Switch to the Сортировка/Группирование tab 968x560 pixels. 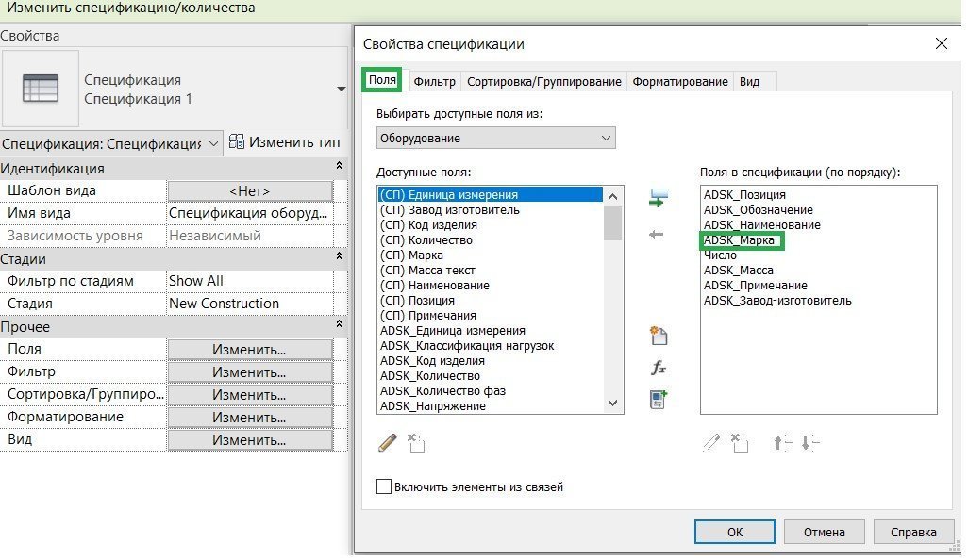[543, 81]
